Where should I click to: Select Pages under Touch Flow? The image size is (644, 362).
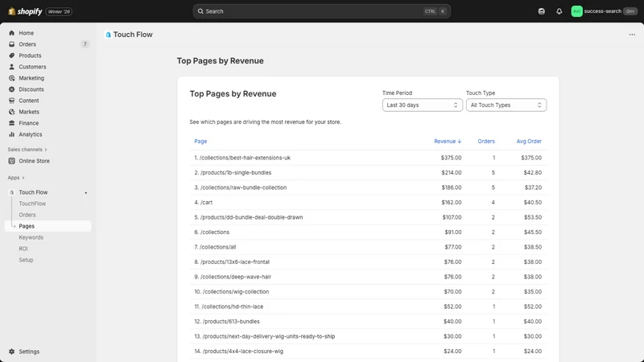click(47, 226)
